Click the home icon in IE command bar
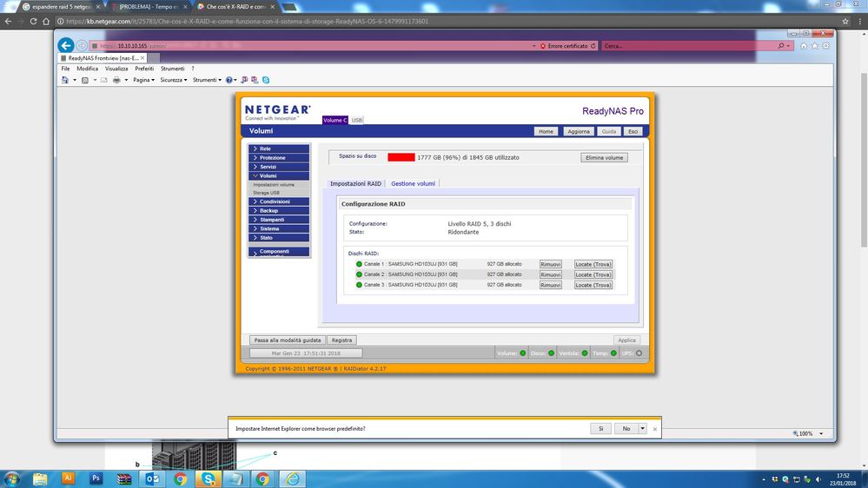Viewport: 868px width, 488px height. pos(65,80)
